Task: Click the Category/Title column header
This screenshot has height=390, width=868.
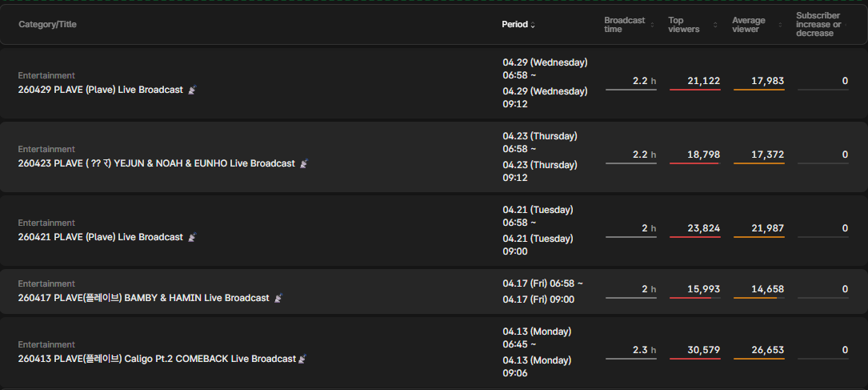Action: (48, 24)
